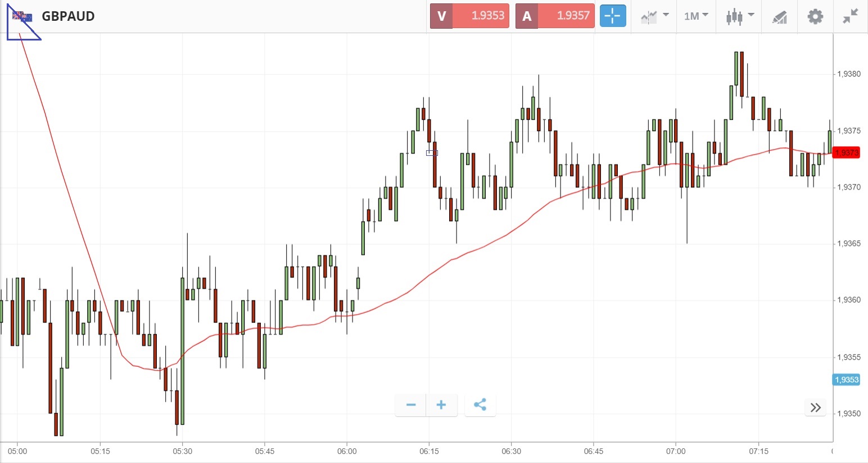
Task: Click the 07:00 time axis label
Action: pos(676,451)
